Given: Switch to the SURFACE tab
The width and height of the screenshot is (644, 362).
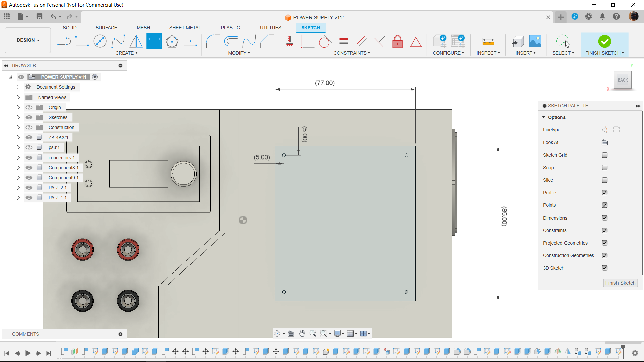Looking at the screenshot, I should tap(106, 28).
